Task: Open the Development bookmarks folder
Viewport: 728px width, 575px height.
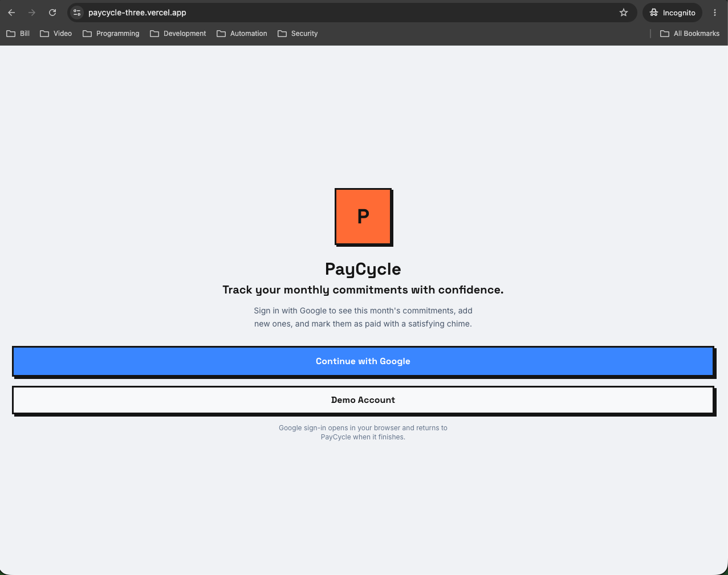Action: (178, 34)
